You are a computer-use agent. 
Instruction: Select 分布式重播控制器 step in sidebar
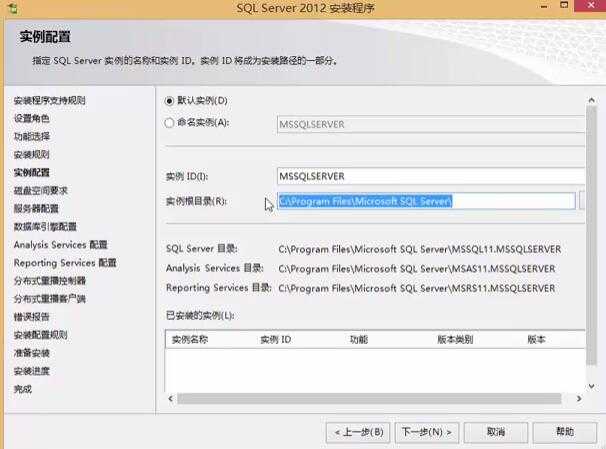[x=49, y=281]
